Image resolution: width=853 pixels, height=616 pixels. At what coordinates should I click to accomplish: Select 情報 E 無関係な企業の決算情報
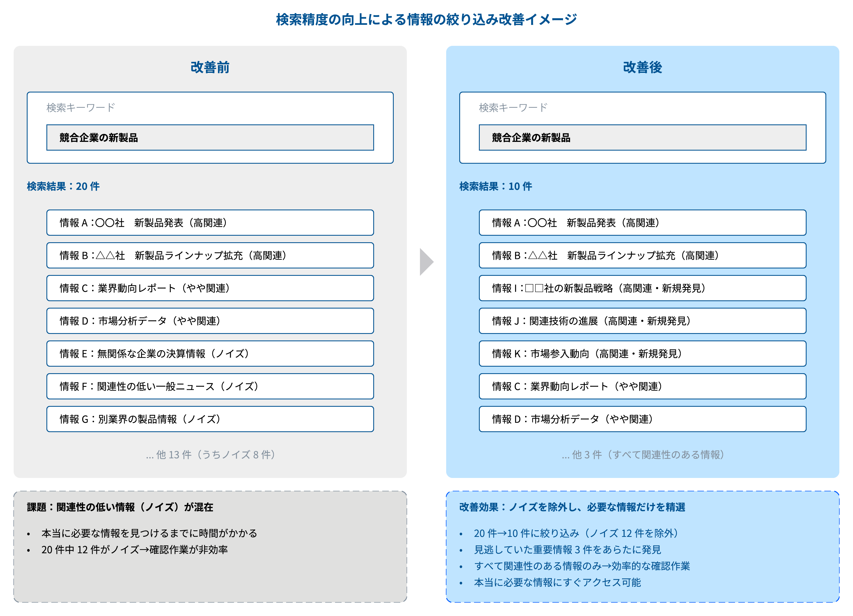tap(210, 354)
